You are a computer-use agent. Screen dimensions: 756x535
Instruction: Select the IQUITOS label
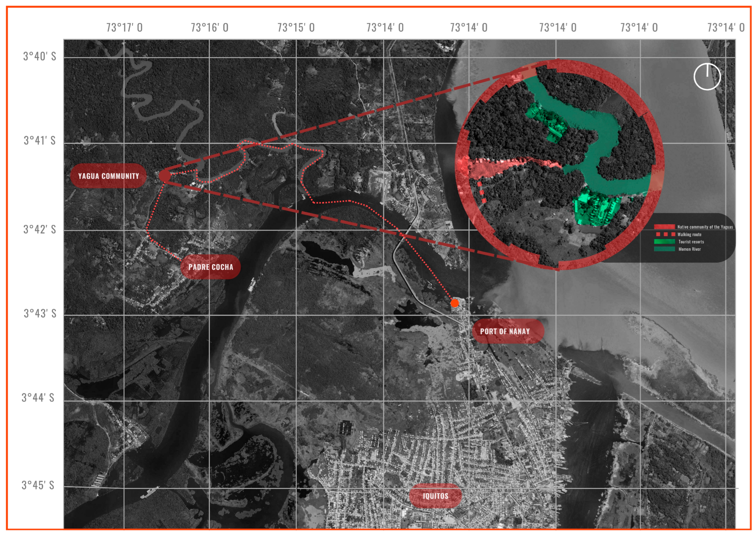point(435,496)
